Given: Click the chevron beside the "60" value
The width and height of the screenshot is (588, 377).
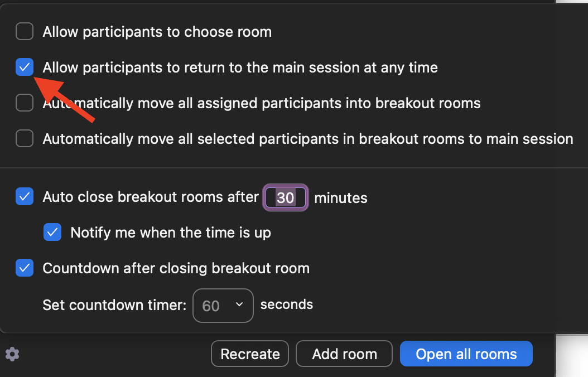Looking at the screenshot, I should click(x=239, y=305).
